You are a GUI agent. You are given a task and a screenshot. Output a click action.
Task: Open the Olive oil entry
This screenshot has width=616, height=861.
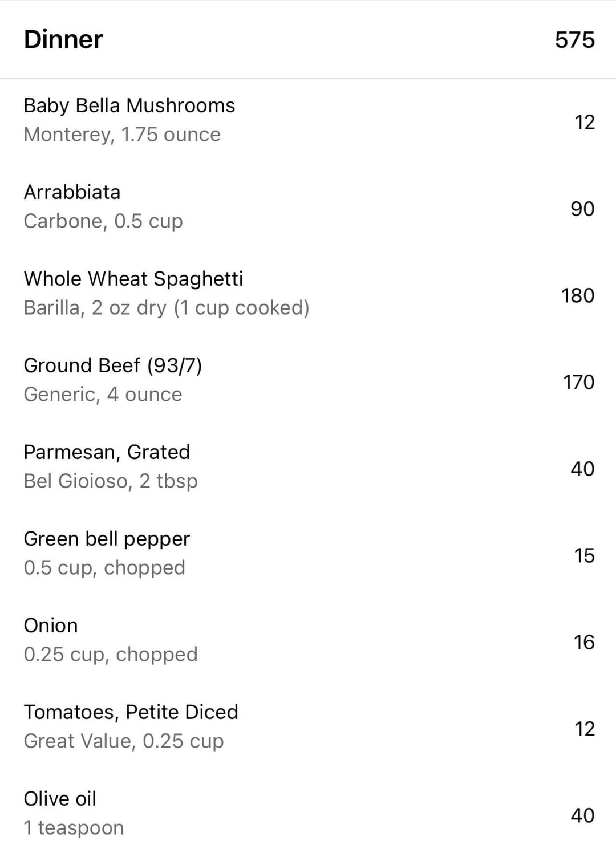(308, 814)
